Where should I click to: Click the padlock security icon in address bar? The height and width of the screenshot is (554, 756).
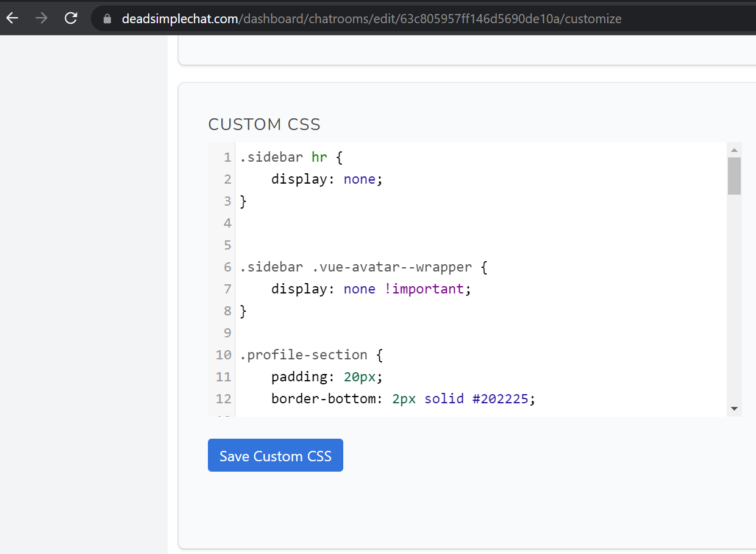point(107,18)
